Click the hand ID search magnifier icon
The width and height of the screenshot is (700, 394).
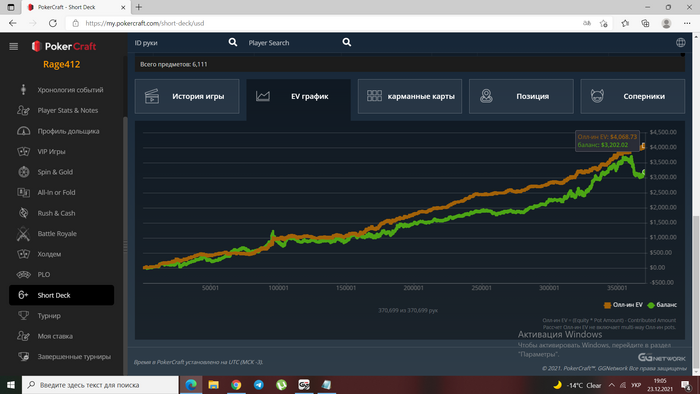[x=233, y=42]
